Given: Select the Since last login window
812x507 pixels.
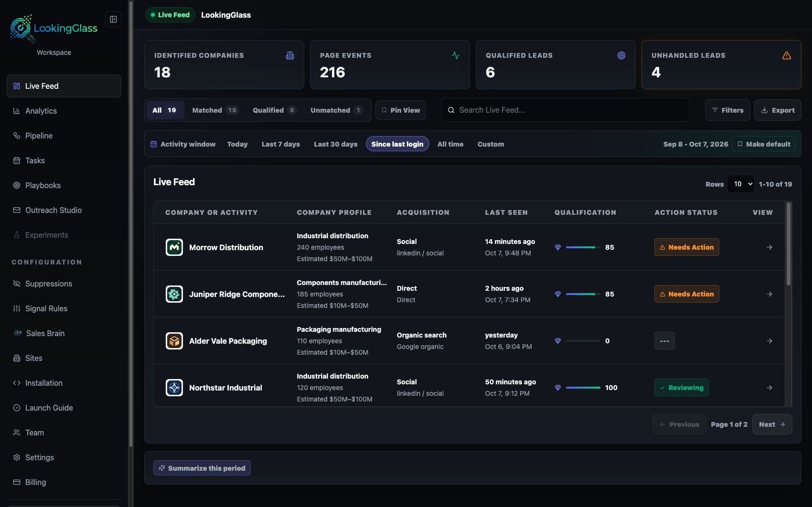Looking at the screenshot, I should tap(397, 144).
